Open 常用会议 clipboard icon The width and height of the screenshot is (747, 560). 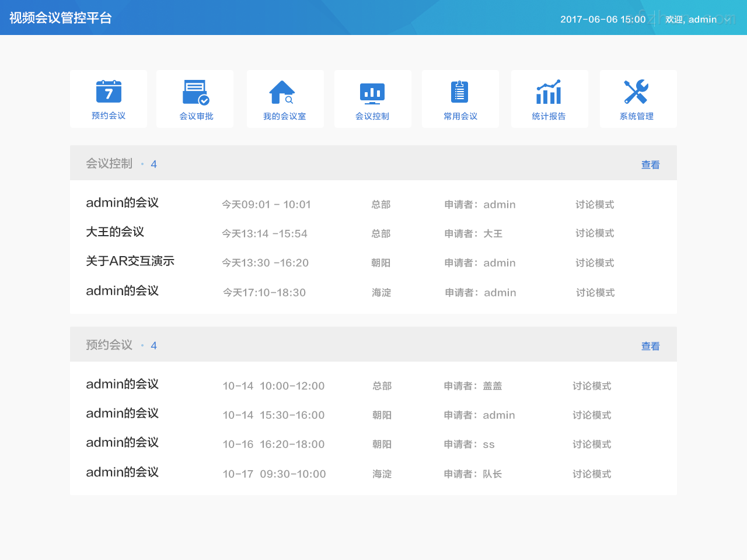(x=460, y=92)
